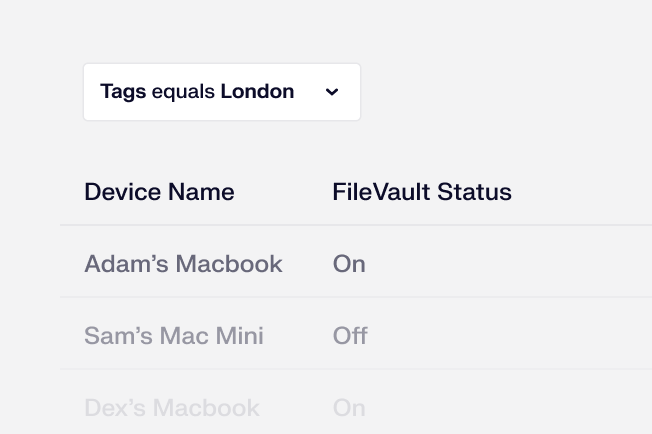Open the Tags equals London filter dropdown
Screen dimensions: 652x434
(221, 92)
